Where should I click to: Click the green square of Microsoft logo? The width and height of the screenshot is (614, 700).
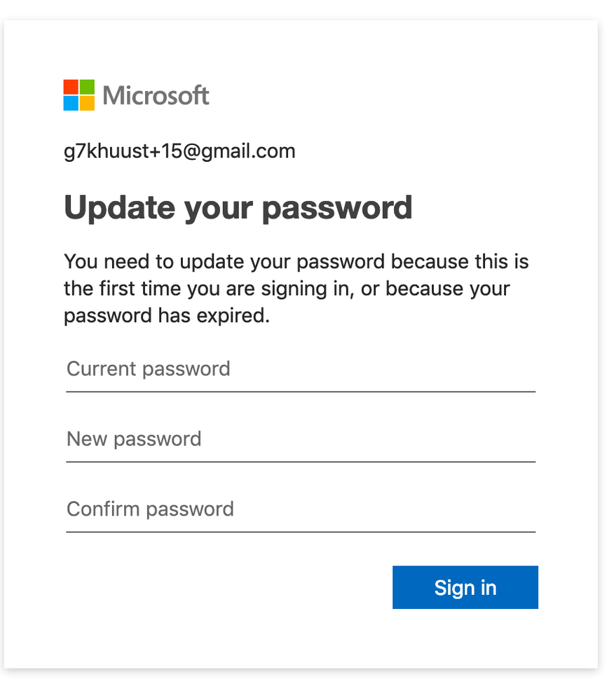click(x=87, y=86)
